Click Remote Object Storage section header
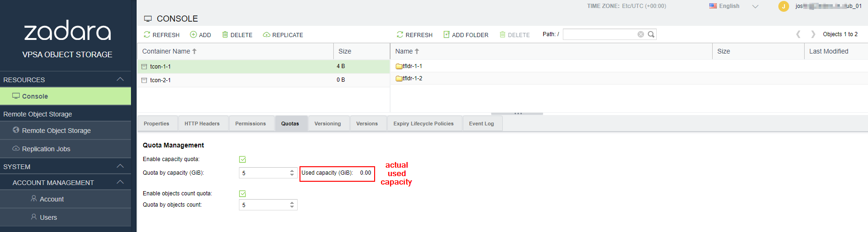This screenshot has width=868, height=232. (x=38, y=114)
